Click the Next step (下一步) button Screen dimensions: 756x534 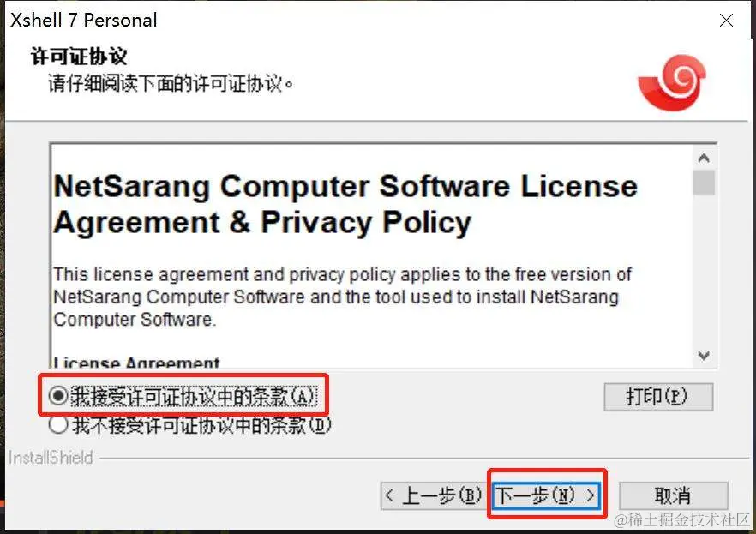tap(547, 495)
